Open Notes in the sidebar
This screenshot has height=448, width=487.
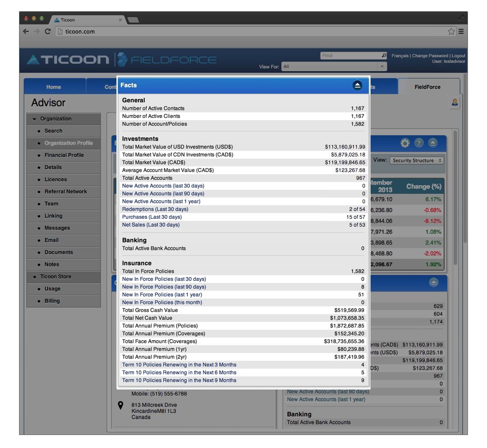click(64, 264)
